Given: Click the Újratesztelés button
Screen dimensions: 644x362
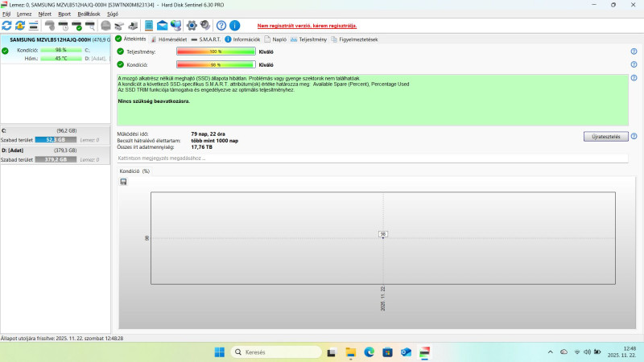Looking at the screenshot, I should point(606,136).
